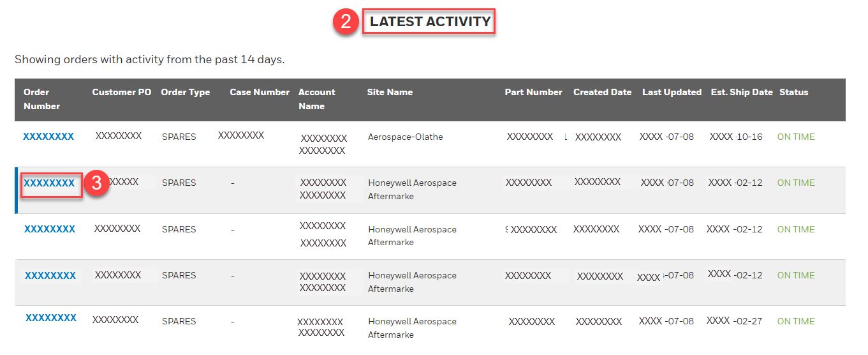Viewport: 868px width, 355px height.
Task: Open the order number link in the 02-27 ship date row
Action: tap(51, 318)
